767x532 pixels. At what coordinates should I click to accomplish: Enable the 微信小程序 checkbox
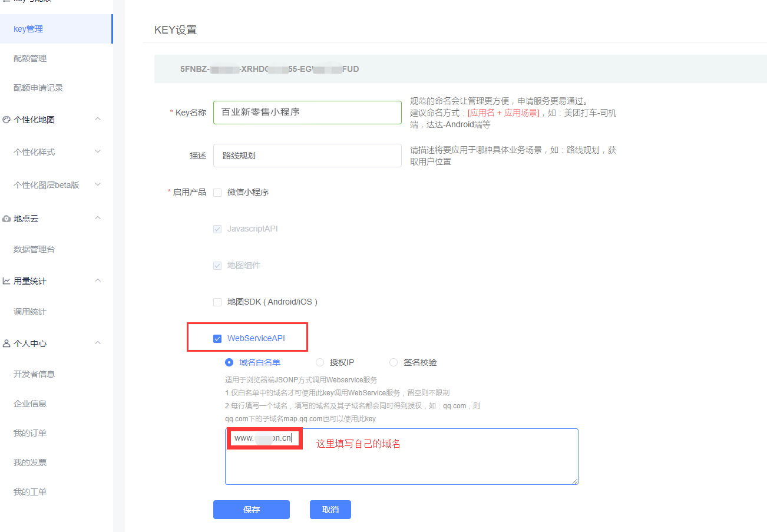217,192
